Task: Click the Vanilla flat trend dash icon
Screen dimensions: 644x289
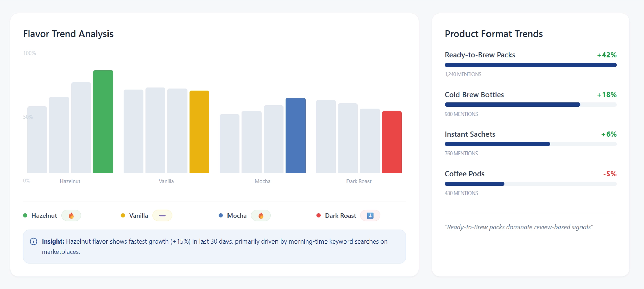Action: [162, 216]
